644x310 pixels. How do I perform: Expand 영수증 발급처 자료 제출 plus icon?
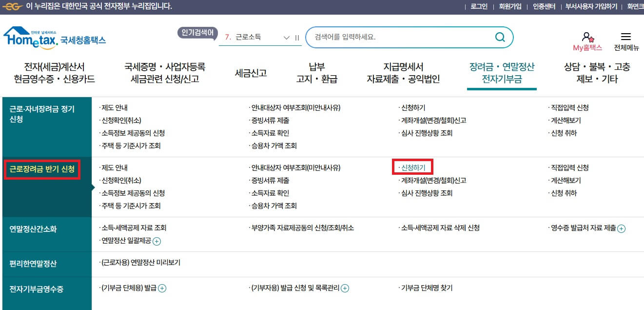click(x=621, y=228)
